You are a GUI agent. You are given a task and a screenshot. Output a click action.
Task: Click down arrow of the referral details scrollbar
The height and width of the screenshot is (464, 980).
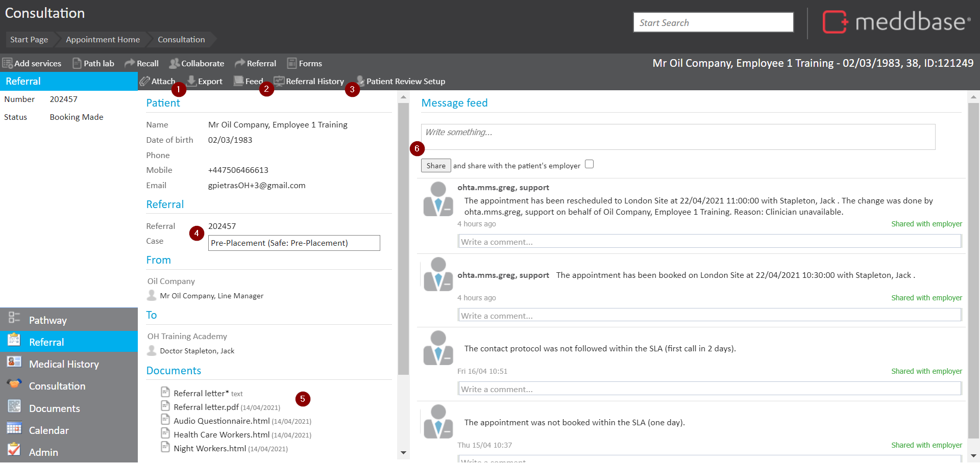point(403,453)
